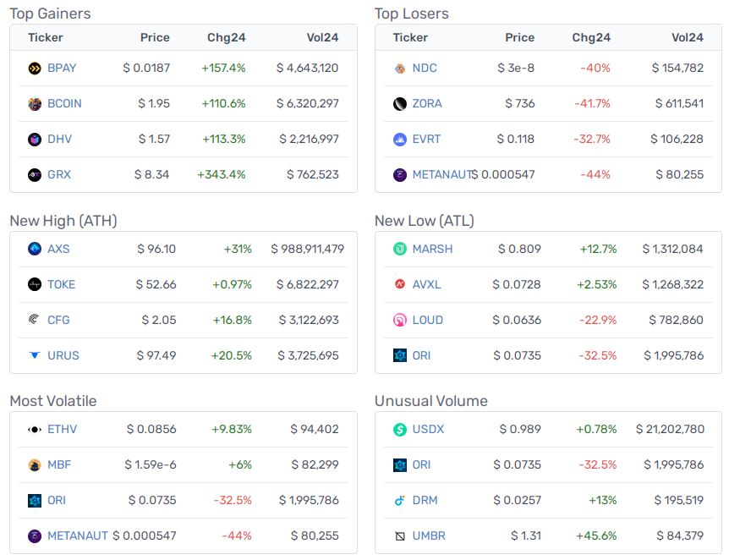The height and width of the screenshot is (560, 729).
Task: Open the DHV ticker link
Action: coord(59,139)
